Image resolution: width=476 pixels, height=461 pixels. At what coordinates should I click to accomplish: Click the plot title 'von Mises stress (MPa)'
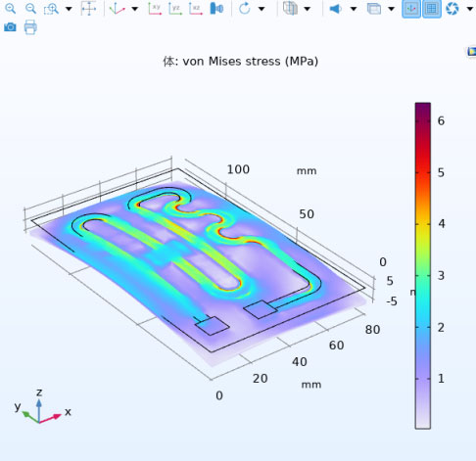(x=250, y=62)
